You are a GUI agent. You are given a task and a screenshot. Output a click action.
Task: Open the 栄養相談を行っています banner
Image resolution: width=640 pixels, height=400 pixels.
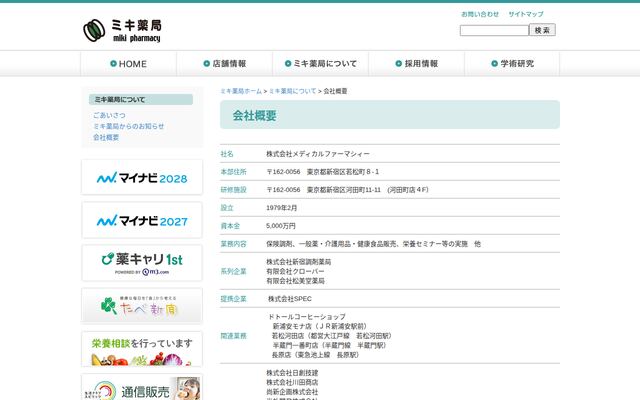[142, 349]
